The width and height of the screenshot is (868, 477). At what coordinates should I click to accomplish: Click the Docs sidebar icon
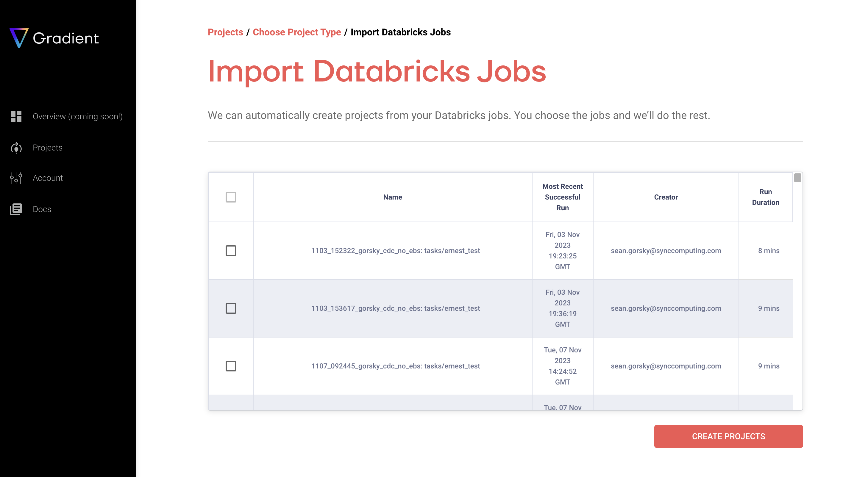16,209
